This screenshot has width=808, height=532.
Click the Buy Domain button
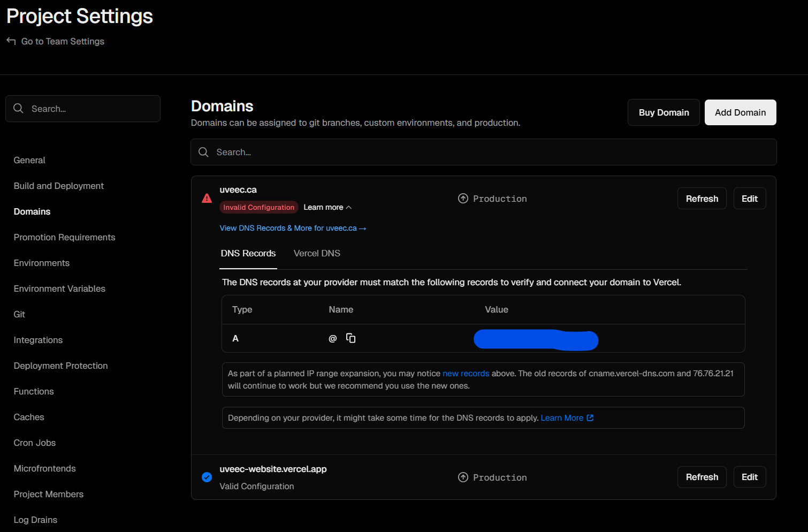click(x=664, y=112)
